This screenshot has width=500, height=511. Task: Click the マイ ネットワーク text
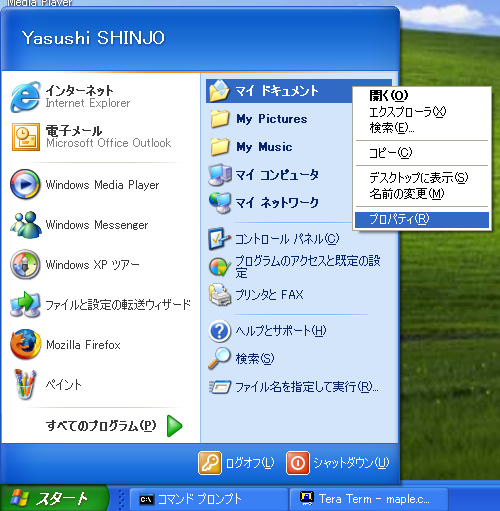click(277, 203)
